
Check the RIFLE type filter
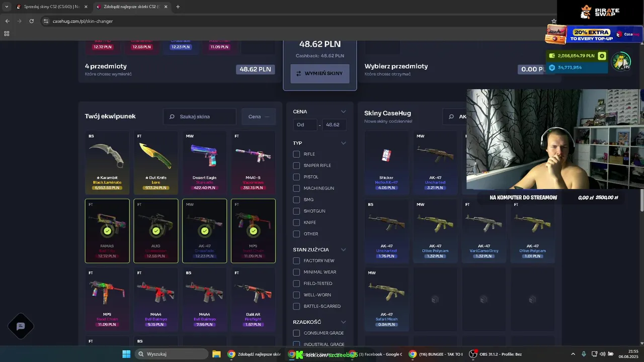pos(296,154)
